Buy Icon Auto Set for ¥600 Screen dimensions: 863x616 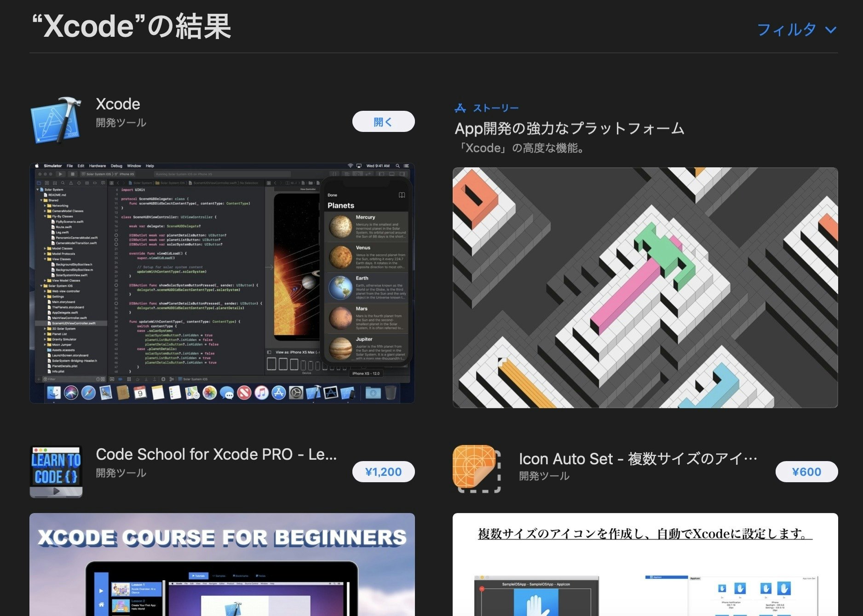point(806,472)
